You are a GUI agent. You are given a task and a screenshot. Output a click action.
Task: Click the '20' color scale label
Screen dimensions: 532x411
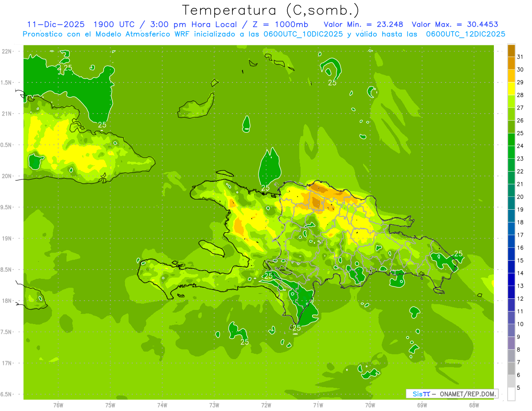(x=520, y=197)
